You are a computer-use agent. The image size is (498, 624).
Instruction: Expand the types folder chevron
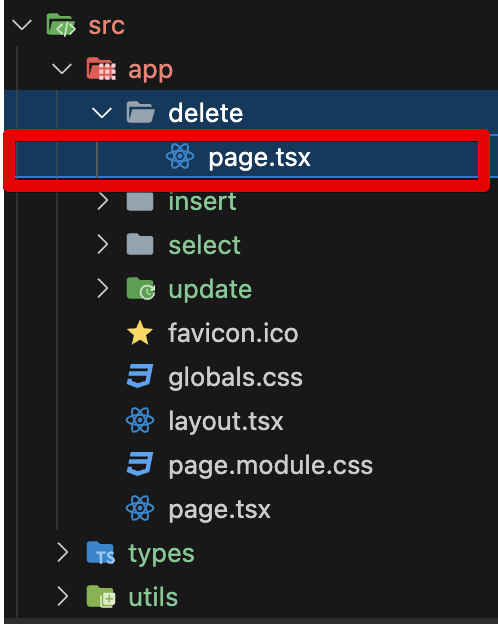[x=63, y=552]
